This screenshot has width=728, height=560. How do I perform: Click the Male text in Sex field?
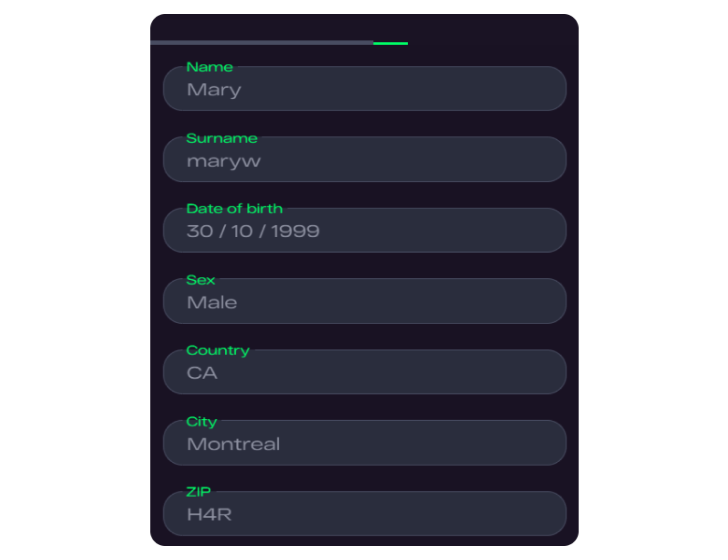(212, 302)
